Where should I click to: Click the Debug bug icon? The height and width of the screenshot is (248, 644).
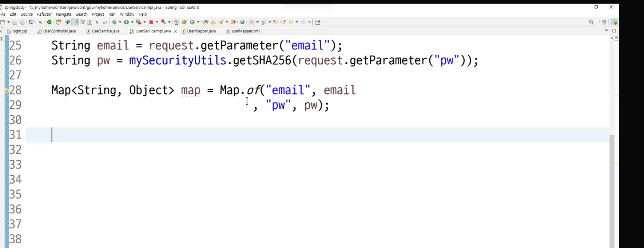[114, 22]
